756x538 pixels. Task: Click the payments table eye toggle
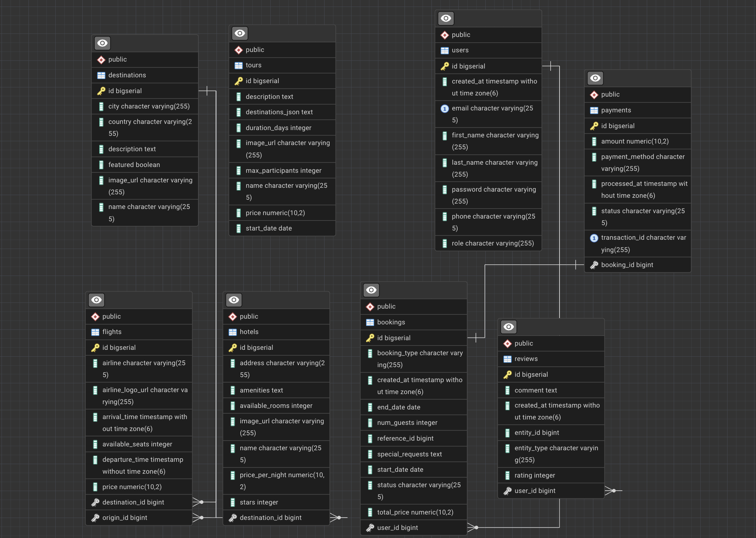[x=595, y=78]
